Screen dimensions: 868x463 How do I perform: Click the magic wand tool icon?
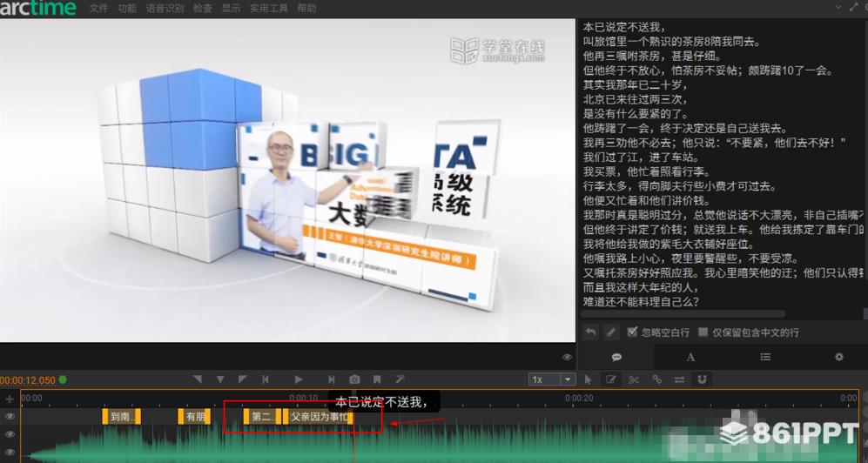point(400,379)
